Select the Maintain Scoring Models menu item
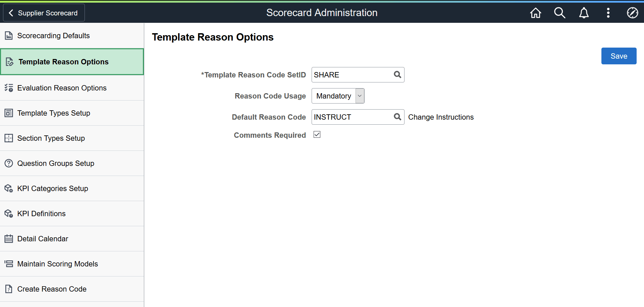This screenshot has height=307, width=644. point(58,264)
